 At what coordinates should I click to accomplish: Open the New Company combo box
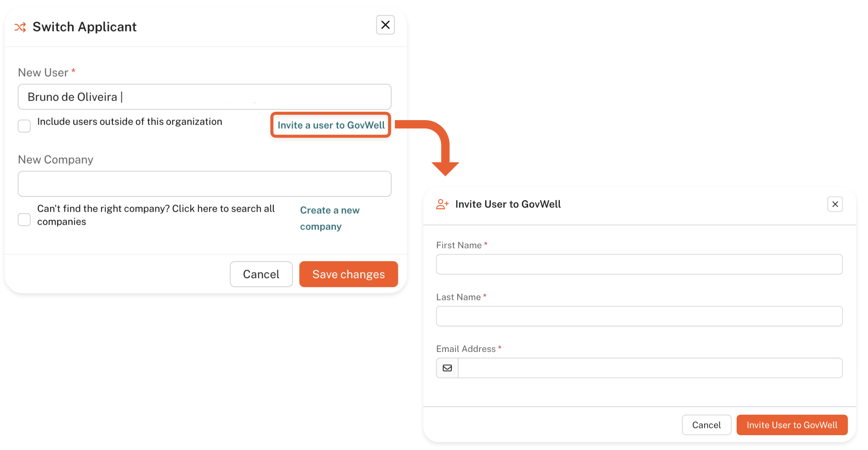pos(204,184)
